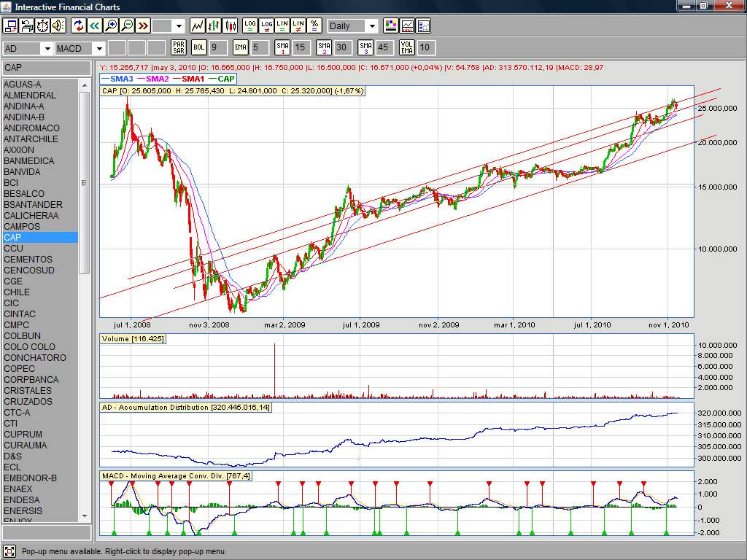Switch to the line chart style
Viewport: 747px width, 560px height.
coord(197,26)
